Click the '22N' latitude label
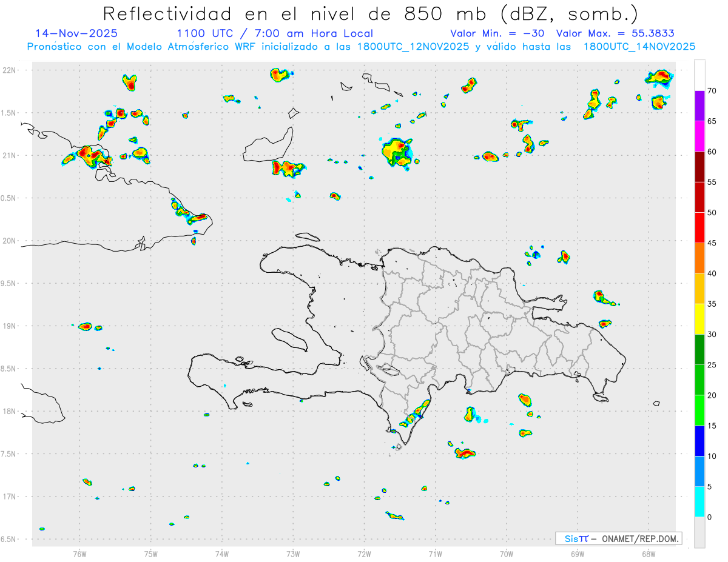728x562 pixels. click(9, 70)
